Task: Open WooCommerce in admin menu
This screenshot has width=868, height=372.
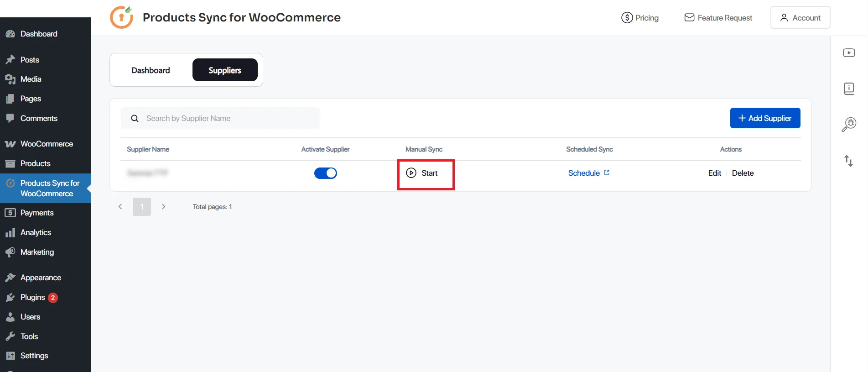Action: pyautogui.click(x=46, y=144)
